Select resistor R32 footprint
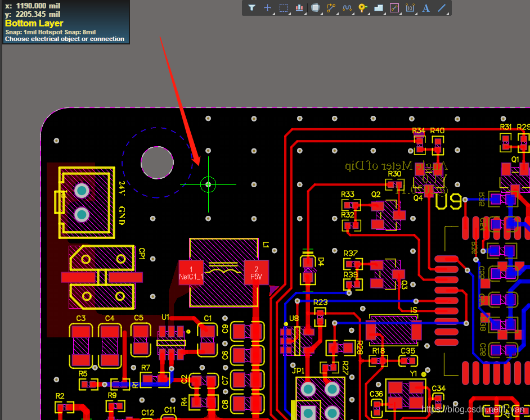This screenshot has height=420, width=530. coord(351,225)
